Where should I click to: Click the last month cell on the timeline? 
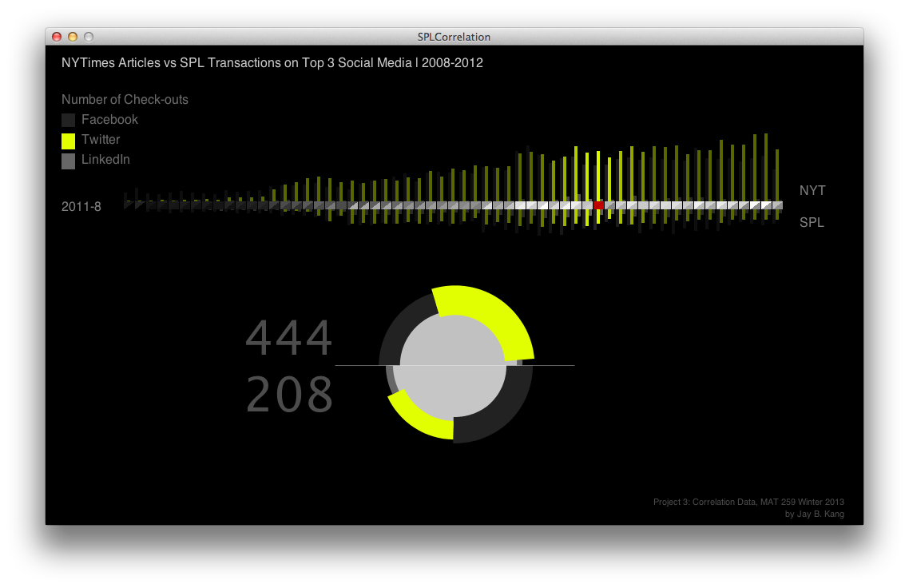tap(776, 205)
